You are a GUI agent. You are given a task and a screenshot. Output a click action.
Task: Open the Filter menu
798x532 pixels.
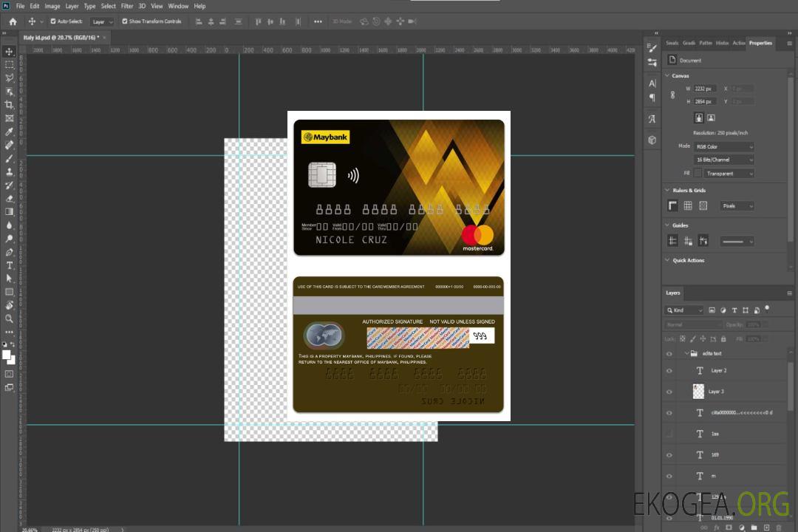[127, 6]
